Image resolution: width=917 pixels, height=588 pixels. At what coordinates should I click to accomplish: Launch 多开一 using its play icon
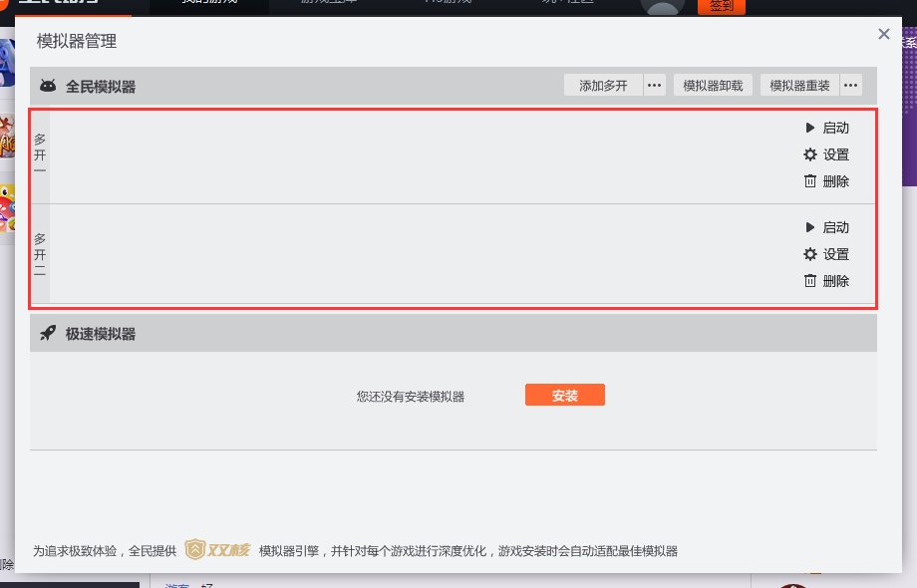(811, 128)
